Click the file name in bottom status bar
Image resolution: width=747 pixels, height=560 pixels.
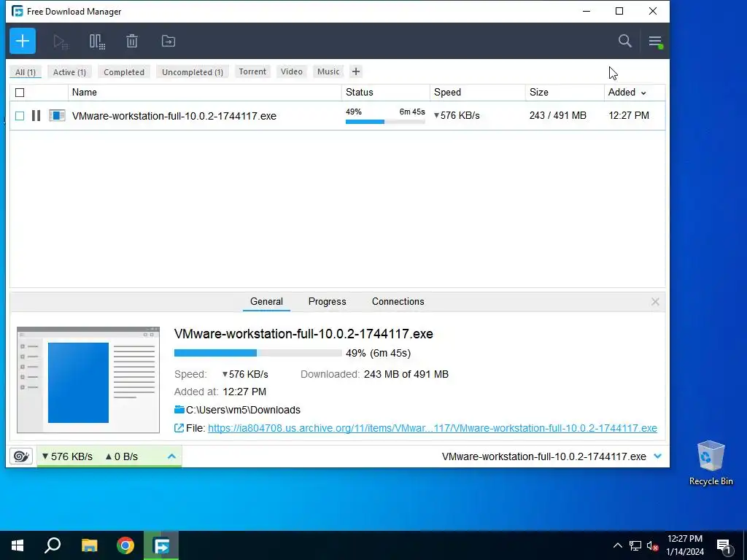544,456
